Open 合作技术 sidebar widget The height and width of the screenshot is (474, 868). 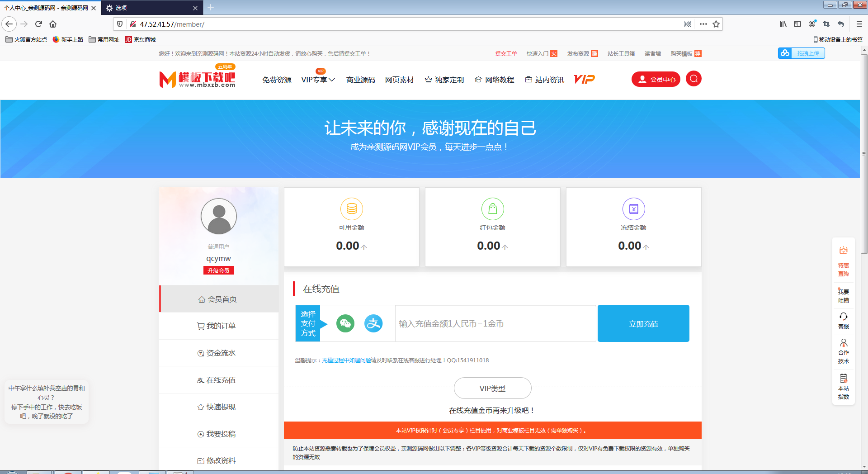click(844, 351)
